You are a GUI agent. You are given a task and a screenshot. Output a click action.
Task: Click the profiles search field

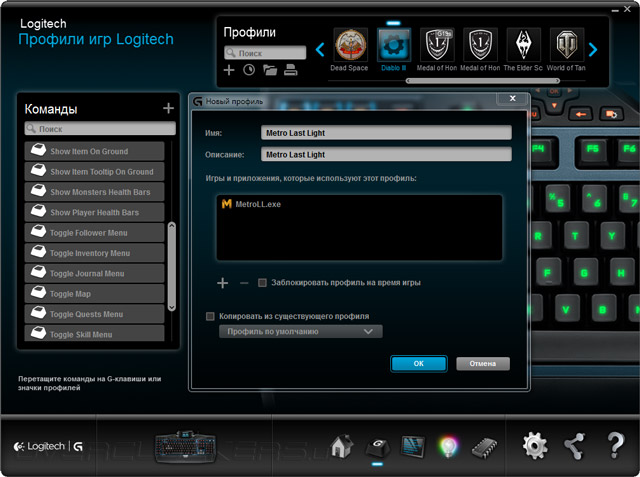point(265,53)
